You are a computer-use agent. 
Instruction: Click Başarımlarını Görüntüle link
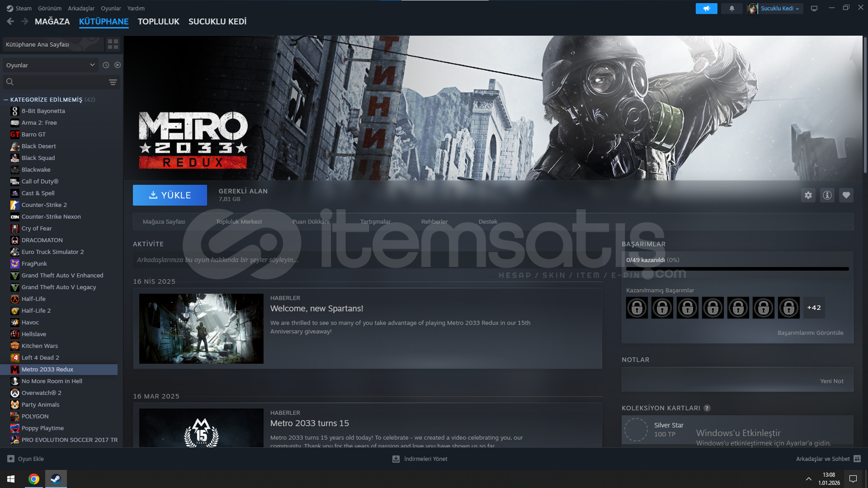click(810, 333)
